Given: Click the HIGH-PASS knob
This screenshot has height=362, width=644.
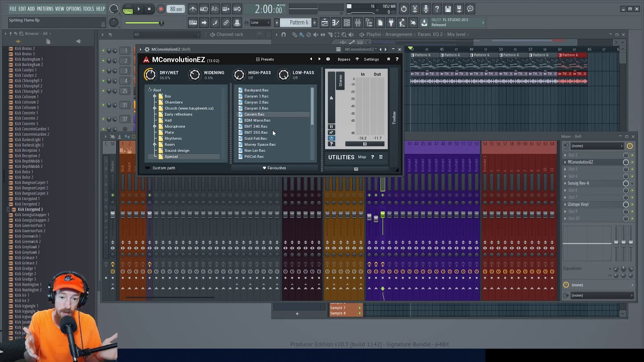Looking at the screenshot, I should coord(239,74).
